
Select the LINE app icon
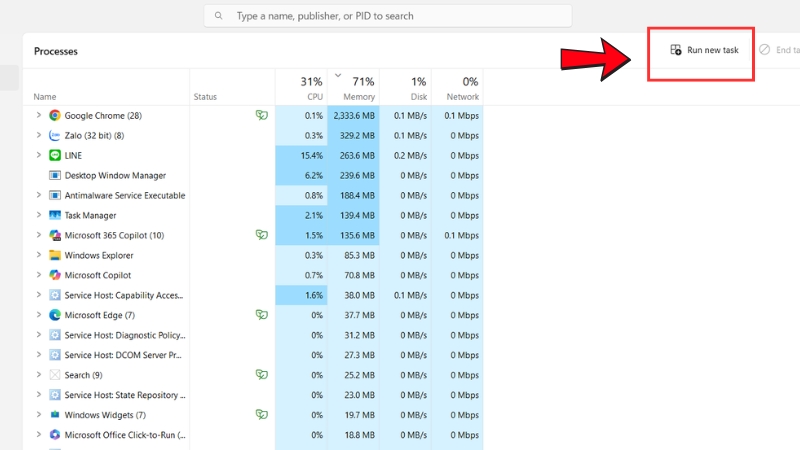point(55,155)
